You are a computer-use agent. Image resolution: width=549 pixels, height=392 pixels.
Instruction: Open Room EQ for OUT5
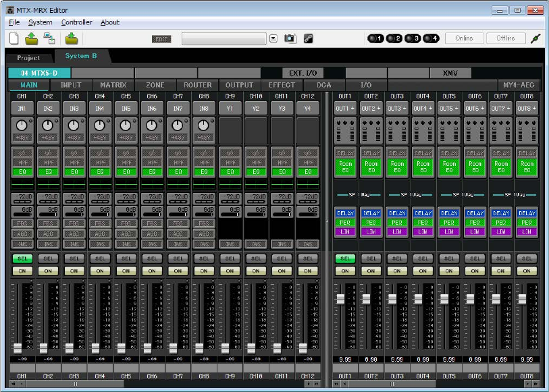[449, 167]
